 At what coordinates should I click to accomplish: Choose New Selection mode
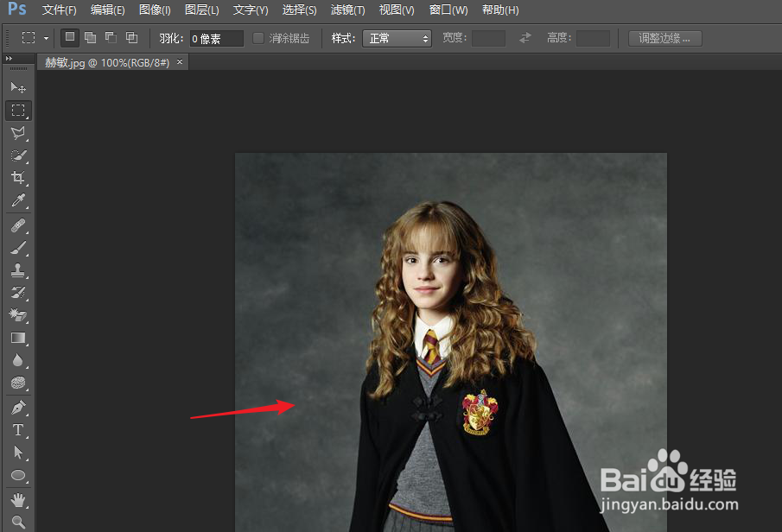coord(70,37)
